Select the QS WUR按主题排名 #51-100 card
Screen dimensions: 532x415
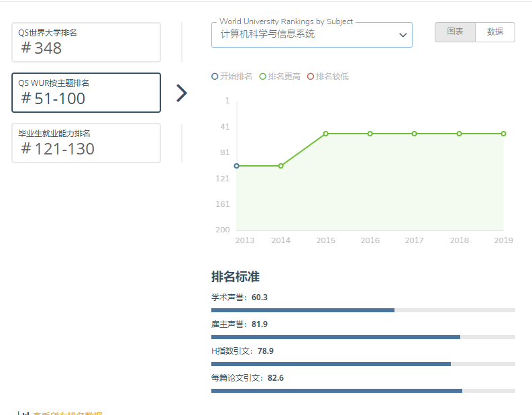point(86,93)
